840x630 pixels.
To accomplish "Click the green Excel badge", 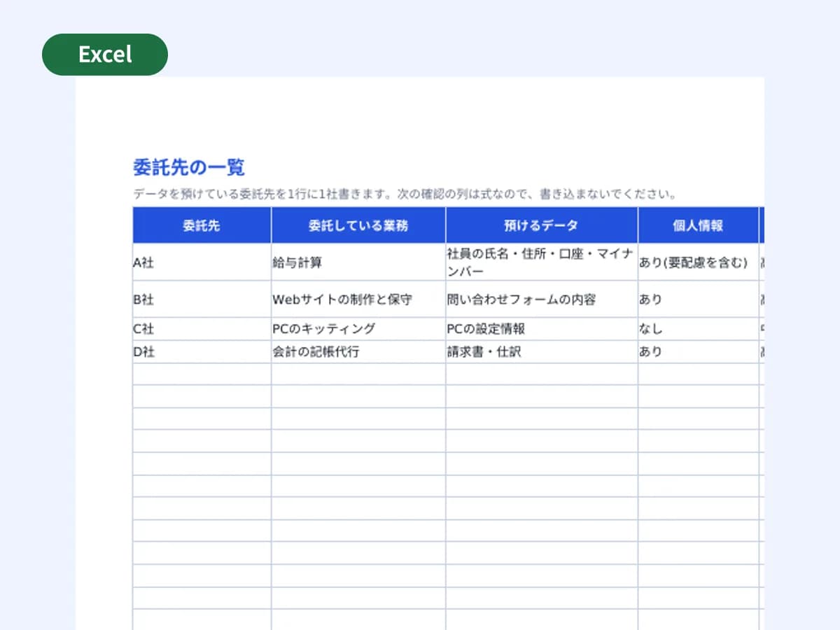I will tap(105, 55).
